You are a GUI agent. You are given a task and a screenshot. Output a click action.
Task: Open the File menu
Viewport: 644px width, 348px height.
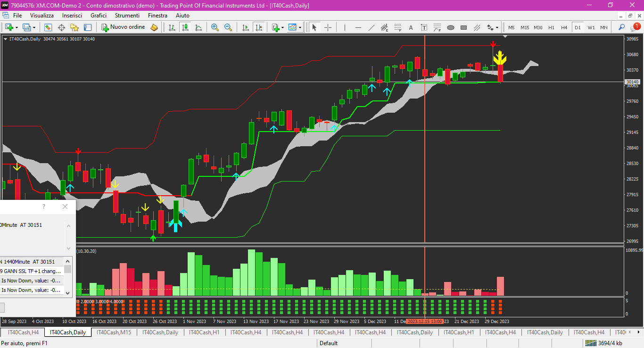point(17,16)
